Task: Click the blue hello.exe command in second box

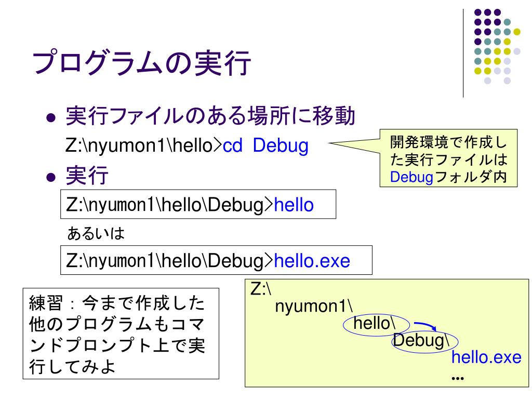Action: tap(312, 261)
